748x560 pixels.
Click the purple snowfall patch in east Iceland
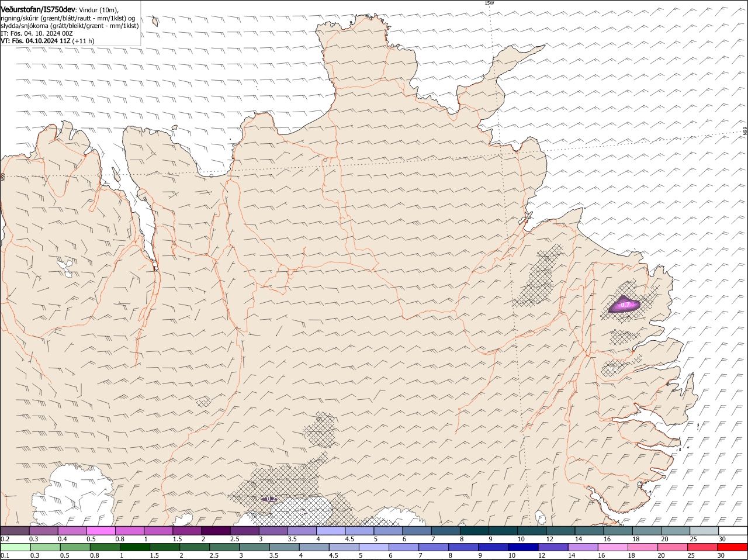pyautogui.click(x=624, y=304)
